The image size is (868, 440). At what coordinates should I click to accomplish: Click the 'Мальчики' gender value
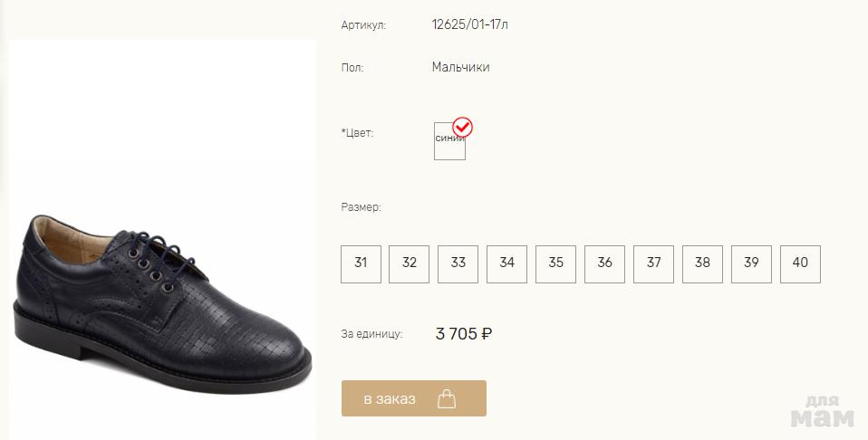tap(460, 67)
